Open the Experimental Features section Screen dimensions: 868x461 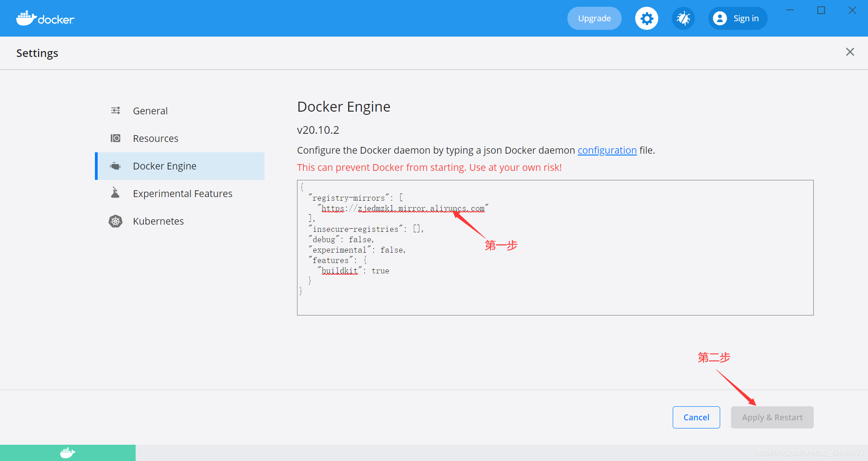click(x=180, y=193)
